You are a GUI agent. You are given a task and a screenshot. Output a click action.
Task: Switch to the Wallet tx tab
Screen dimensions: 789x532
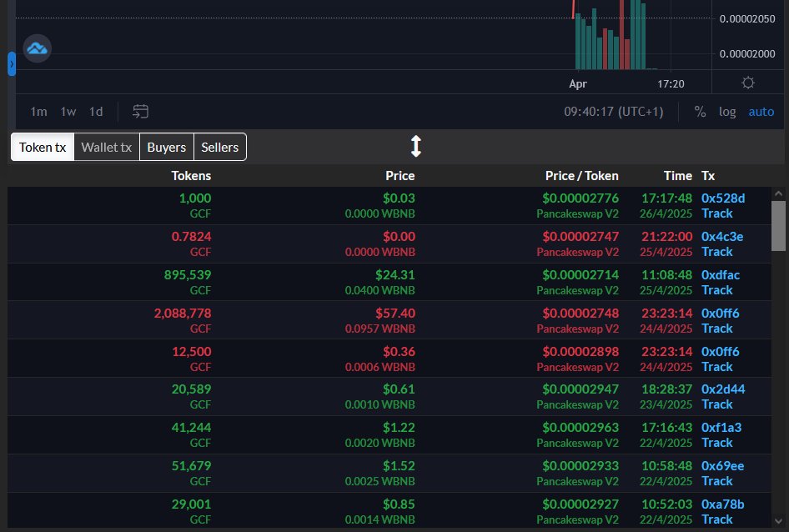107,147
